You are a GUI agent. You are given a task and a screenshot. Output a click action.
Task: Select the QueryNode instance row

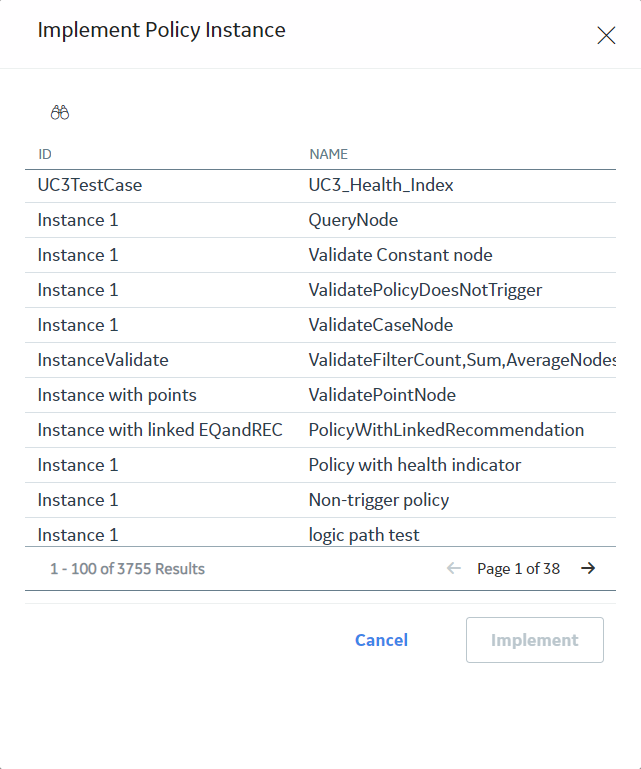click(x=320, y=220)
